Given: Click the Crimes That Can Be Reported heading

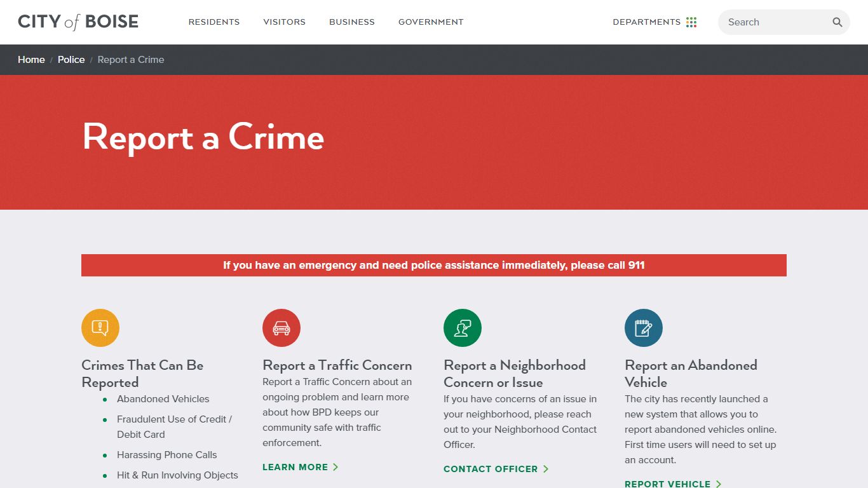Looking at the screenshot, I should click(x=142, y=374).
